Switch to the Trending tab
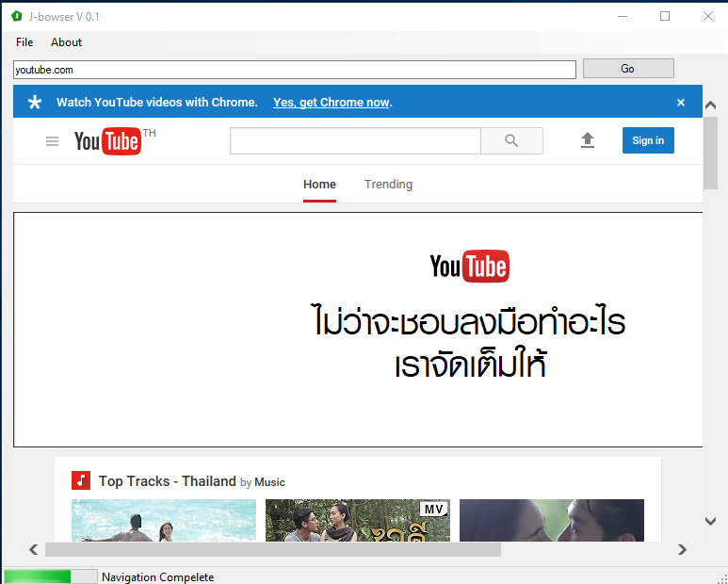The image size is (728, 584). tap(388, 185)
